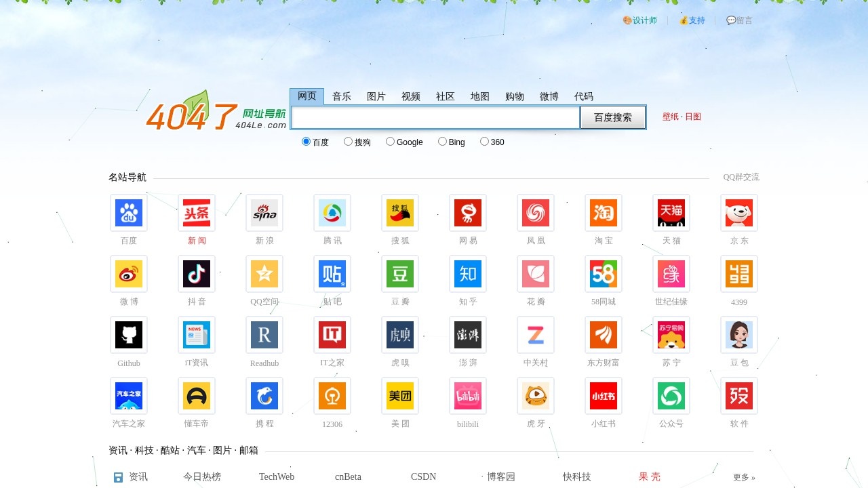Open the 更多 » link
Image resolution: width=868 pixels, height=488 pixels.
[x=744, y=477]
